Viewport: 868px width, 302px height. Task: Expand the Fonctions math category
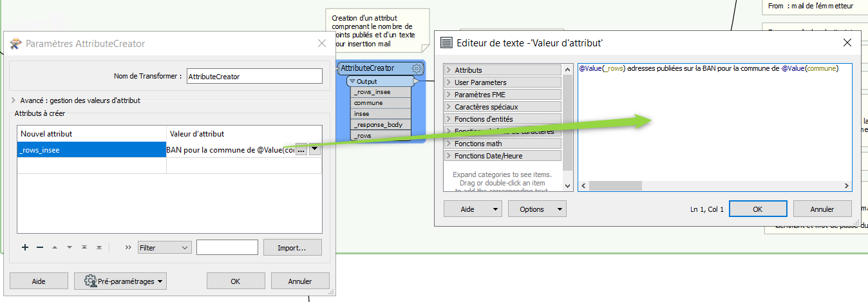click(x=448, y=144)
